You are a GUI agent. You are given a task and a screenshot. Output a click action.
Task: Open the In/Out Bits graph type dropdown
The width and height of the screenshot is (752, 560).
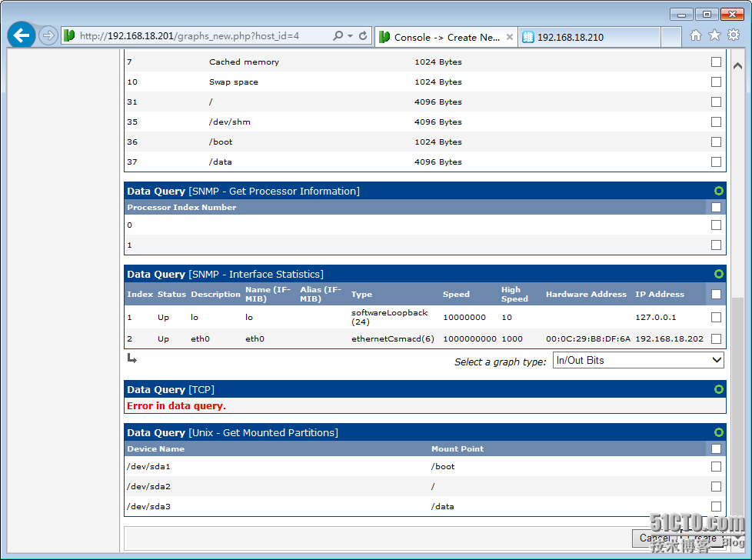coord(638,360)
